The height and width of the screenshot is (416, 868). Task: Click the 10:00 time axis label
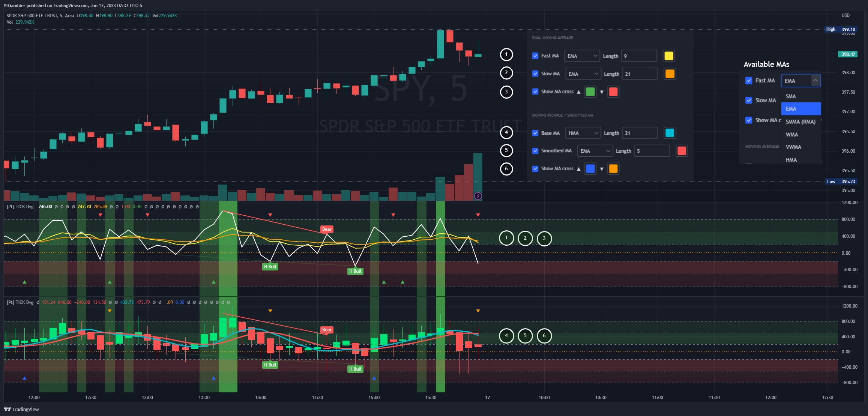click(544, 398)
